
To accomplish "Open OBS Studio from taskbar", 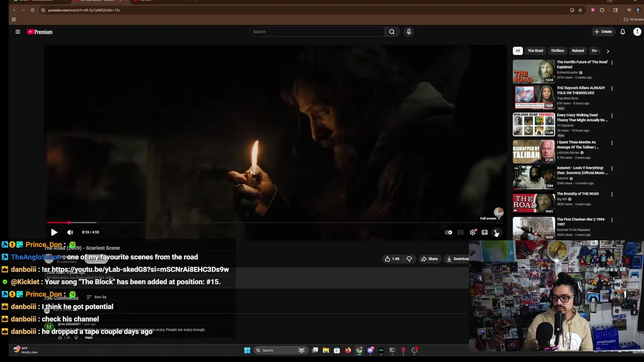I will coord(415,350).
